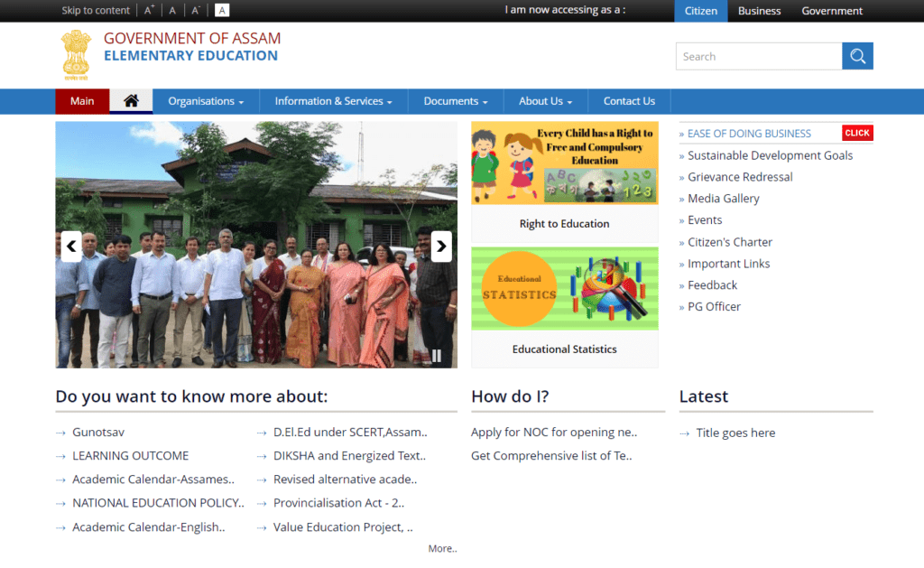Click the search magnifying glass icon

tap(857, 55)
